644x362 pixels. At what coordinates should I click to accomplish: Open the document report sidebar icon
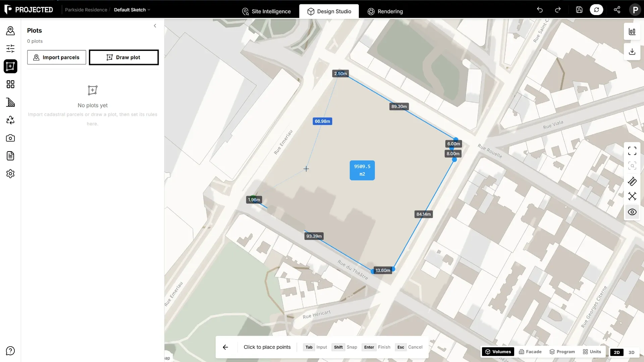point(10,156)
